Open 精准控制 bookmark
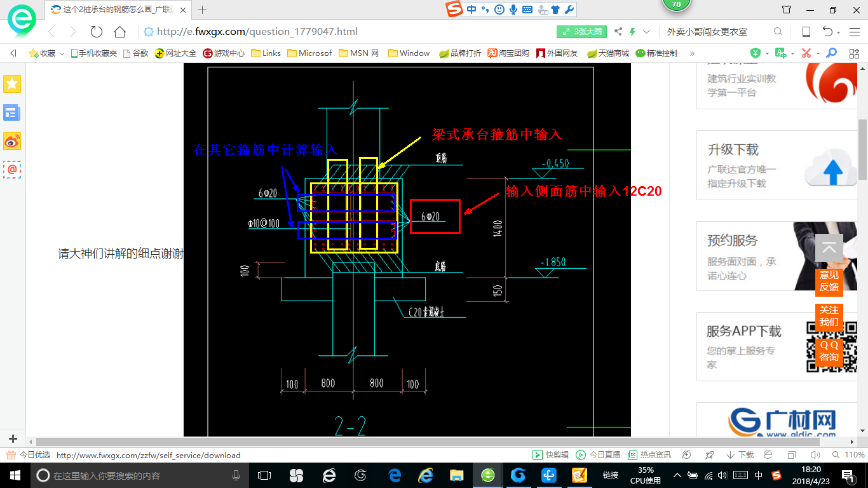868x488 pixels. click(656, 53)
